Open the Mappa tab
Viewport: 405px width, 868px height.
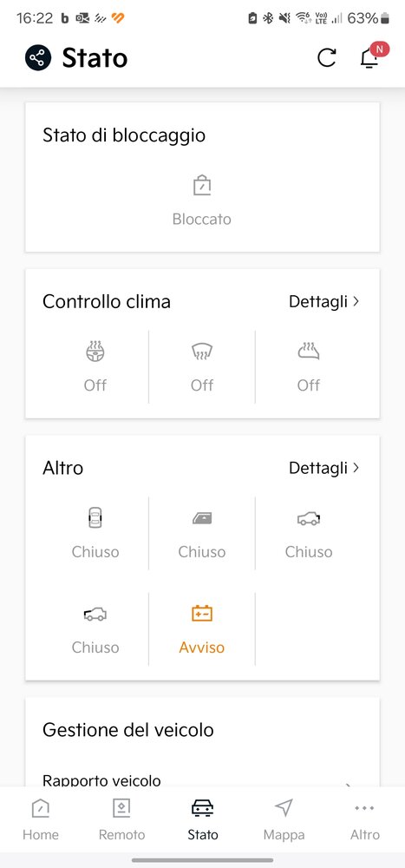[284, 819]
